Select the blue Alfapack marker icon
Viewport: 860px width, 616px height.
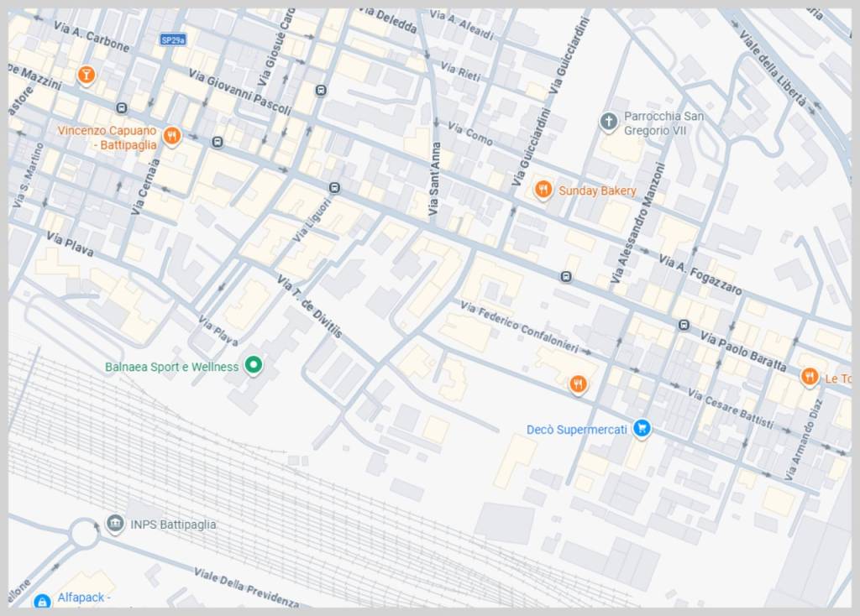pos(41,601)
